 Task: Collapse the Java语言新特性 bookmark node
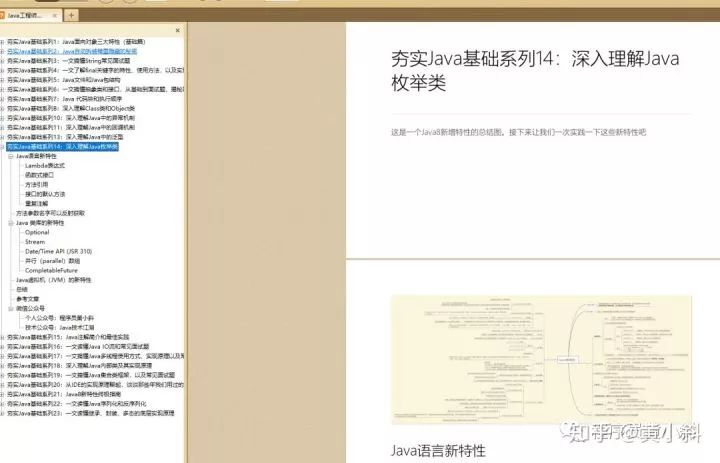click(x=11, y=156)
